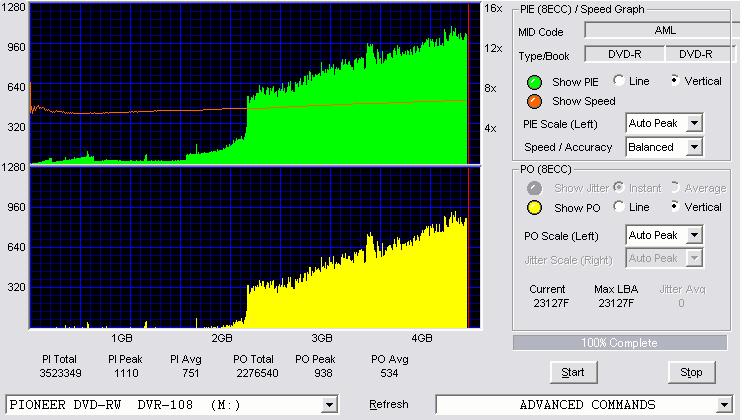
Task: Click the PI Total value 3523349
Action: (x=60, y=373)
